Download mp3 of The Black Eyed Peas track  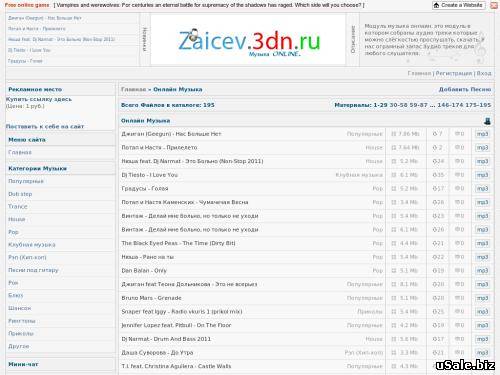point(482,243)
